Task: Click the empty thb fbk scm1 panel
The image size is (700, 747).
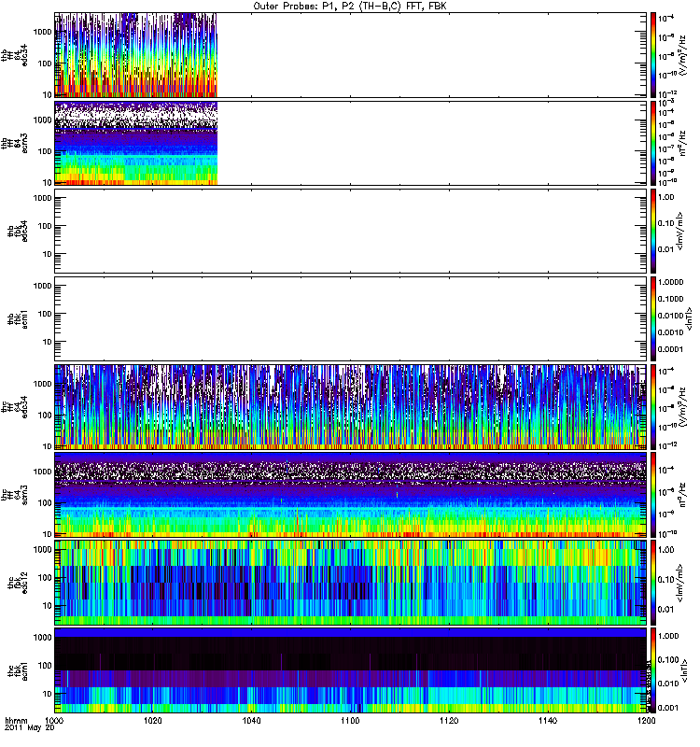Action: click(349, 318)
